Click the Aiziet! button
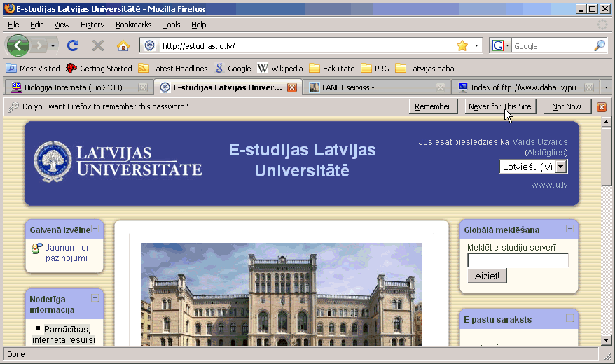 click(487, 276)
